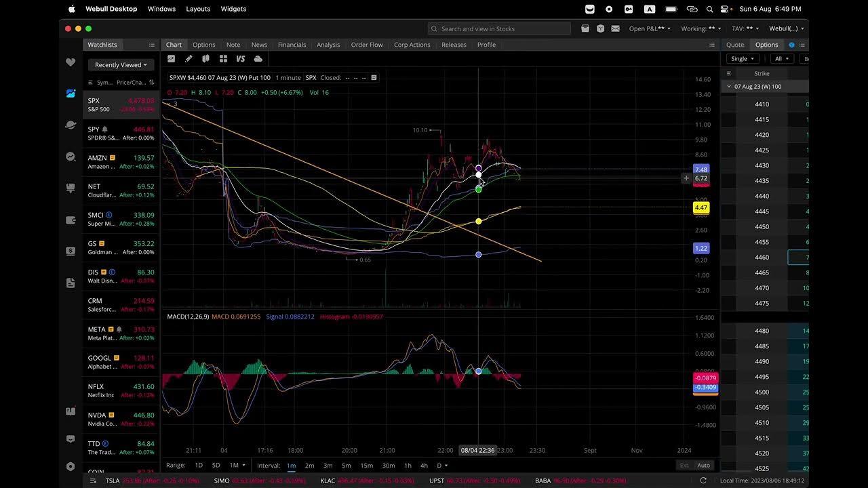
Task: Select the 5m interval
Action: tap(347, 466)
